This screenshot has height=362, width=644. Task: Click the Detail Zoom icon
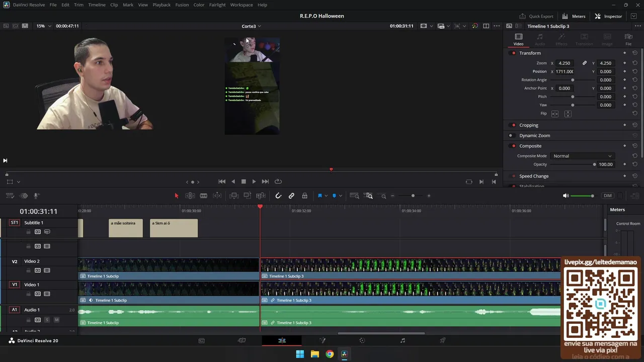[x=369, y=196]
